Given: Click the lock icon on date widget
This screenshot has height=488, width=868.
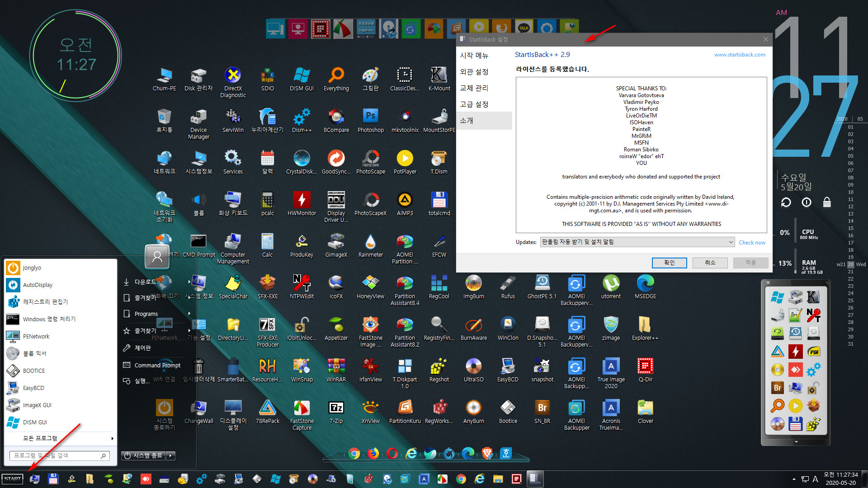Looking at the screenshot, I should pos(827,202).
